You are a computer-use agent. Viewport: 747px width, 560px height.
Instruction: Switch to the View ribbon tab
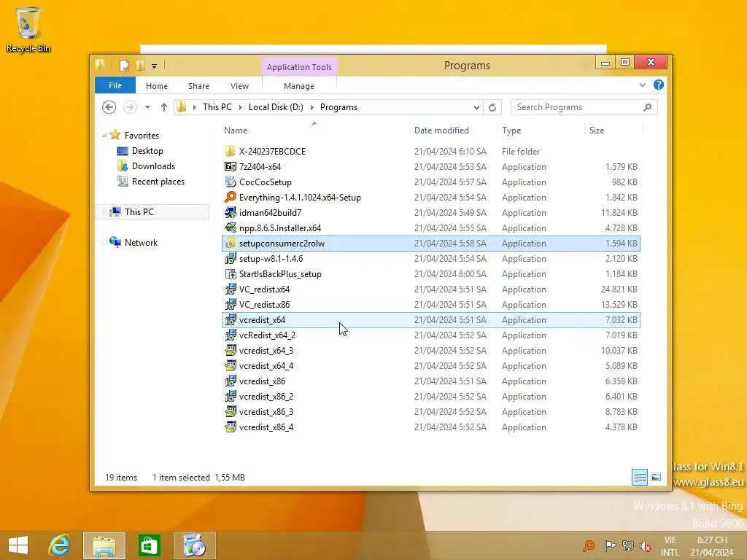pyautogui.click(x=239, y=86)
